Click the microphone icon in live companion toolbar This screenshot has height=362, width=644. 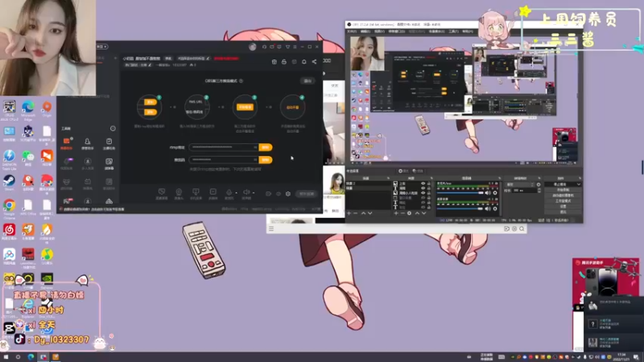[x=229, y=192]
